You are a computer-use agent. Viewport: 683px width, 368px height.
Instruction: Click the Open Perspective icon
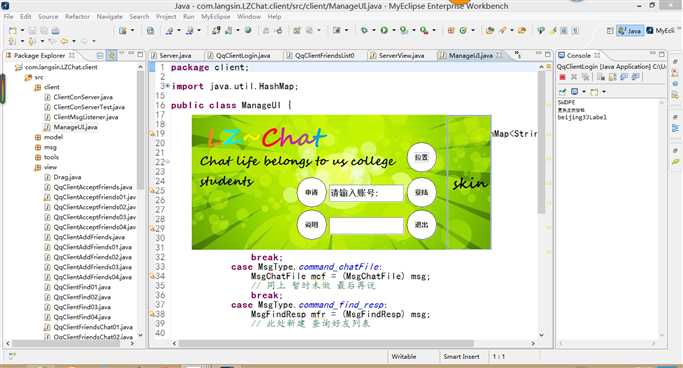[x=610, y=30]
